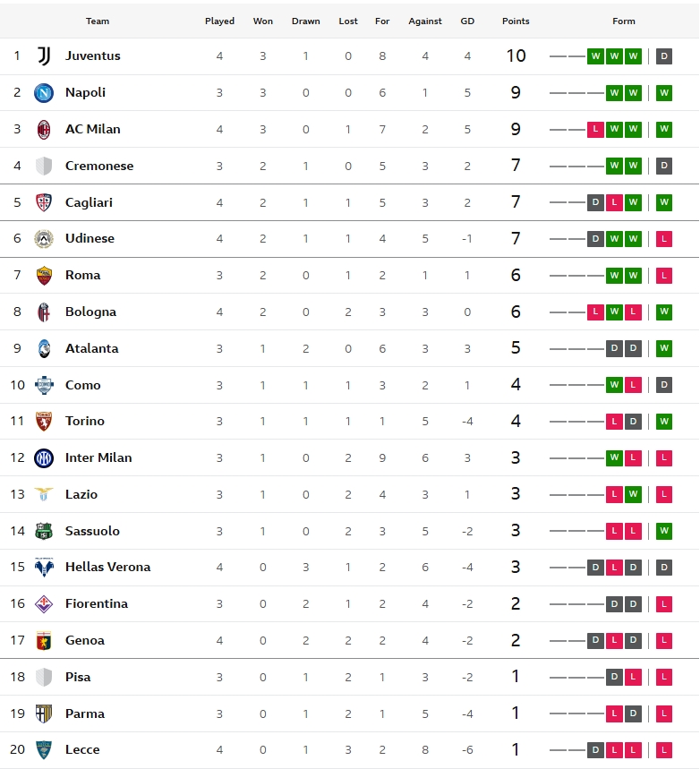Open the Hellas Verona team link
Viewport: 700px width, 769px height.
108,567
